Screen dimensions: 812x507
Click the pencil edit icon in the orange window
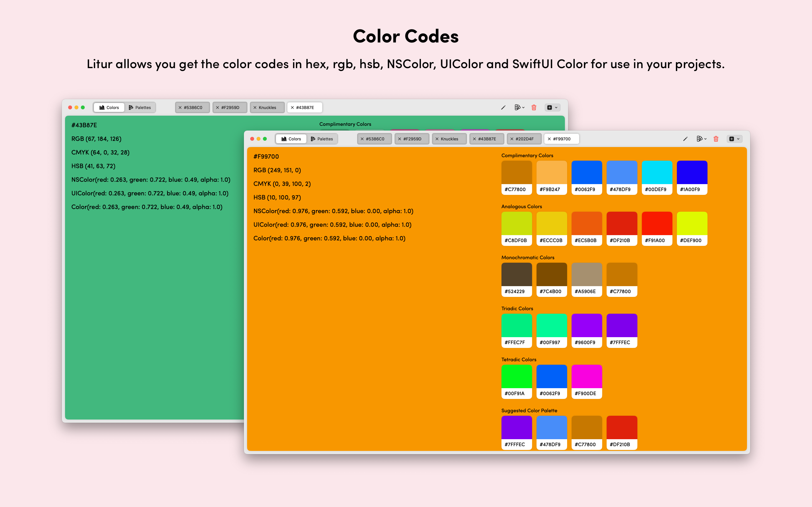(685, 139)
